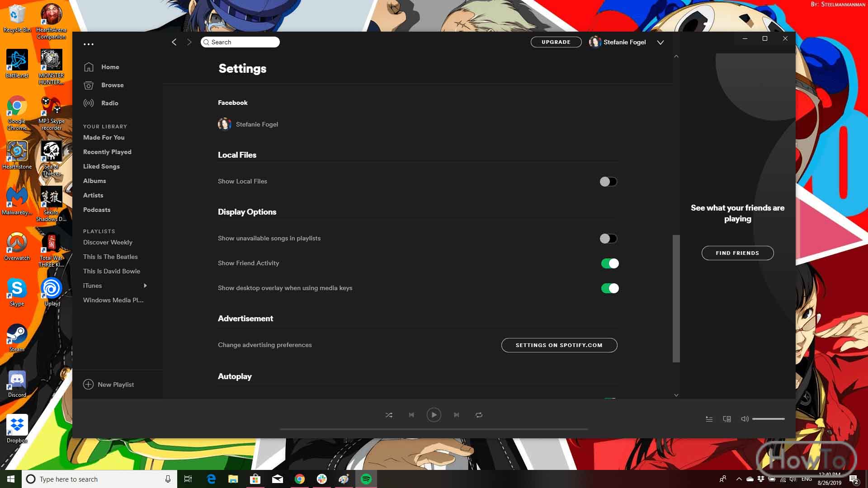Click the Spotify Search field
The image size is (868, 488).
tap(240, 42)
